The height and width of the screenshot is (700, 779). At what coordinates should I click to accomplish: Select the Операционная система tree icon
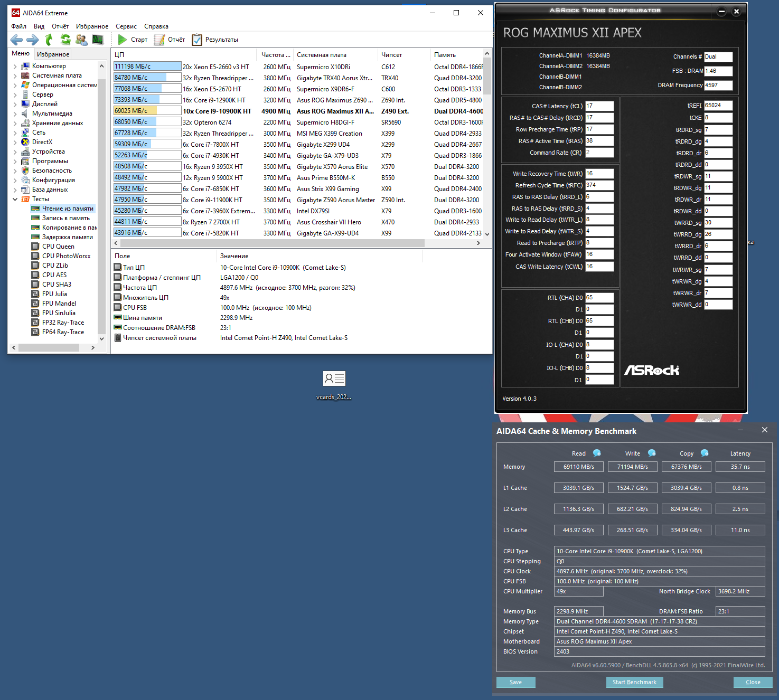click(x=25, y=85)
